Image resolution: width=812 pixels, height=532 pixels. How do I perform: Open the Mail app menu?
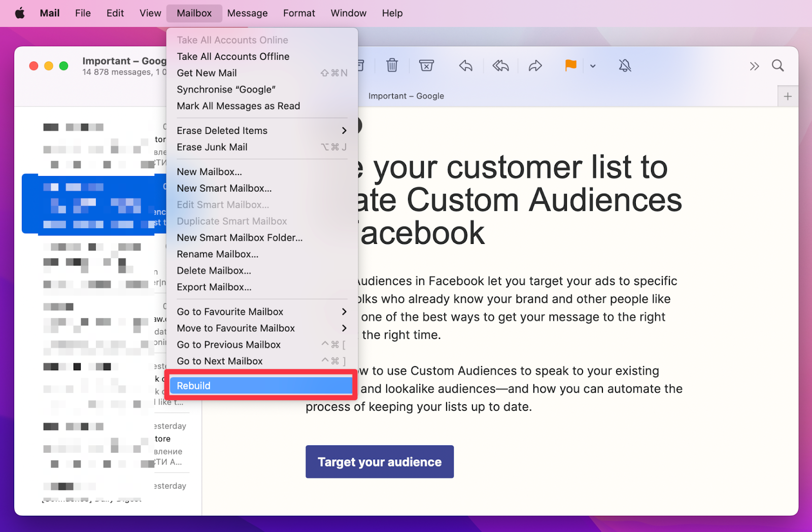(x=50, y=13)
